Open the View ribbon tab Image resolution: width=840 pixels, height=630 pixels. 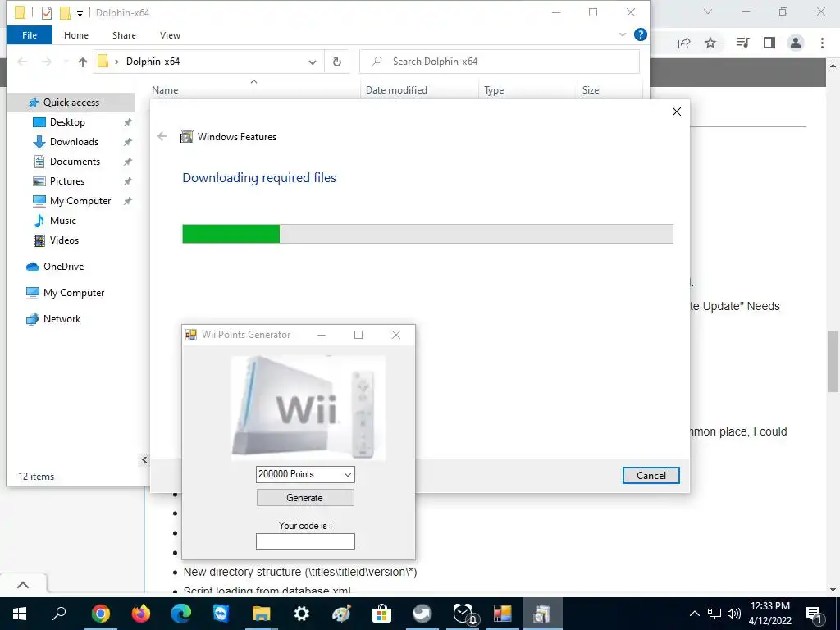point(170,35)
